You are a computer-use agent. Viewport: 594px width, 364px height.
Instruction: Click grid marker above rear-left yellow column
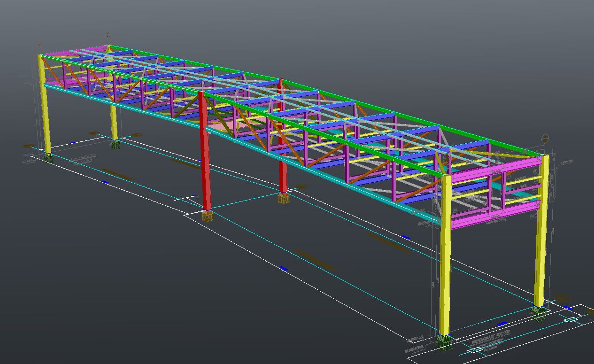[x=108, y=34]
